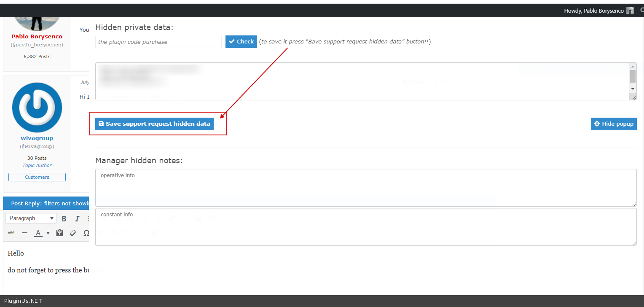Insert special character with omega icon
The width and height of the screenshot is (644, 307).
86,233
